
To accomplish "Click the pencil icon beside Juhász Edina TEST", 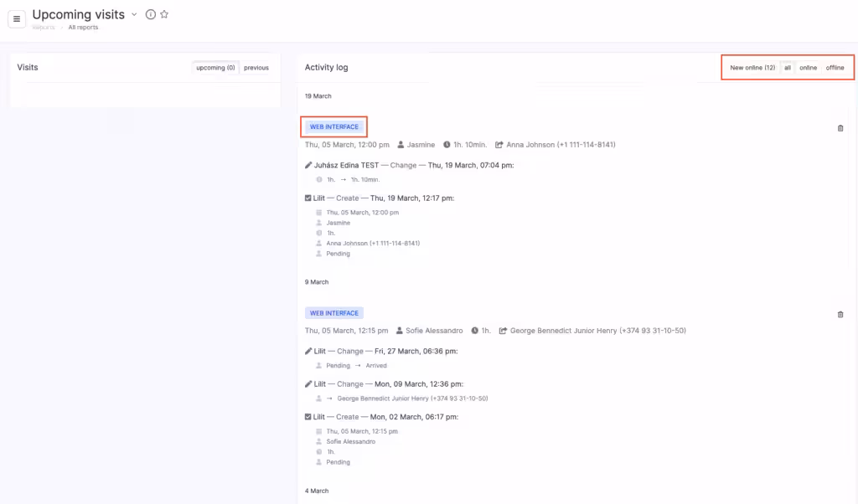I will 308,166.
